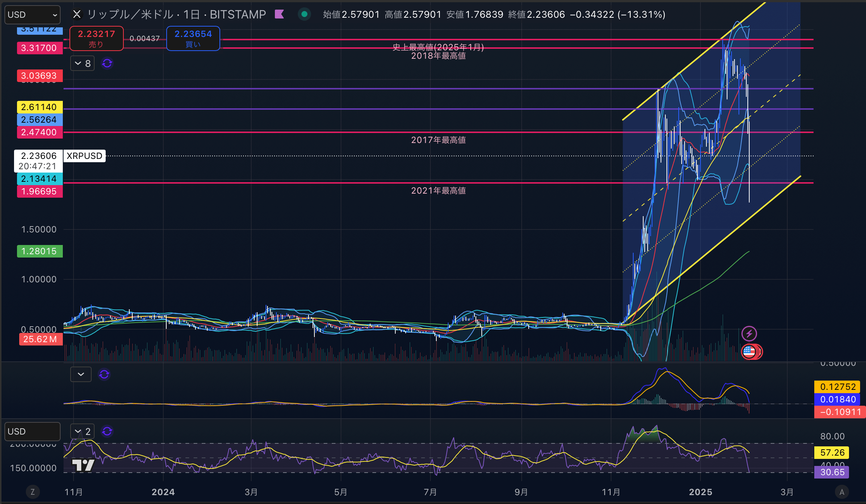
Task: Click the 2024 time axis marker
Action: point(163,492)
